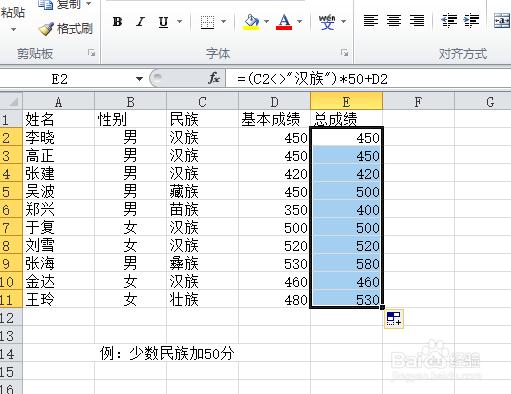The height and width of the screenshot is (394, 511).
Task: Increase indent
Action: tap(471, 21)
